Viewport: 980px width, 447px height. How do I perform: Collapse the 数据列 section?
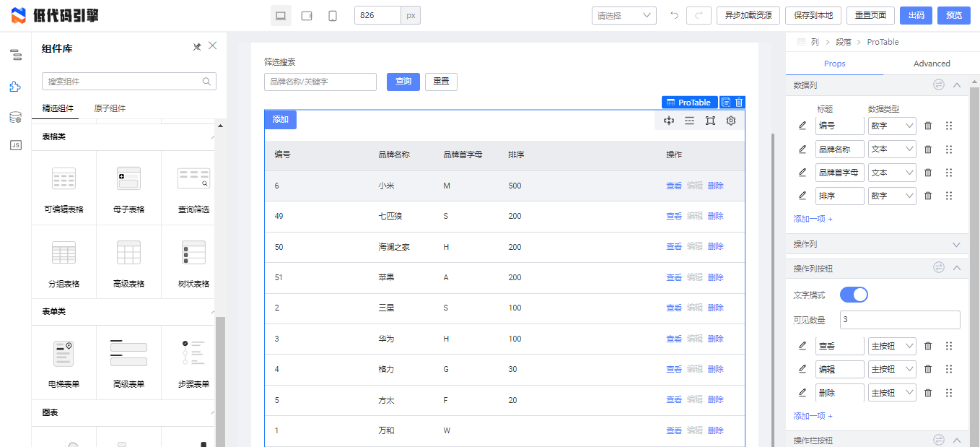click(x=957, y=85)
